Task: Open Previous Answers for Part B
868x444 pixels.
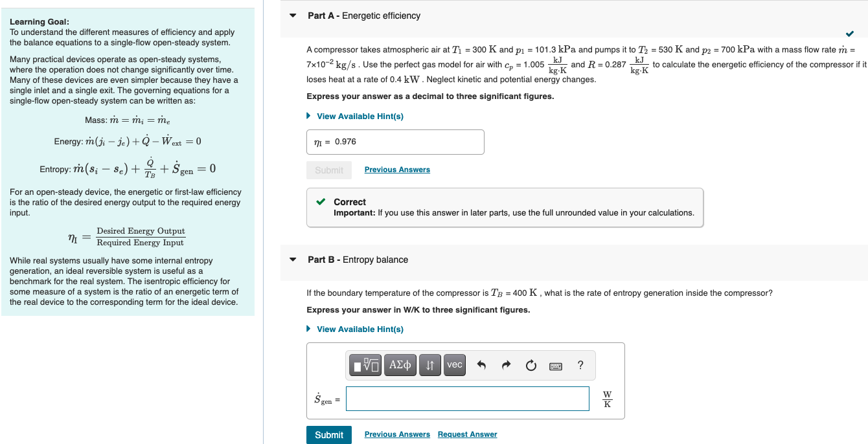Action: 397,434
